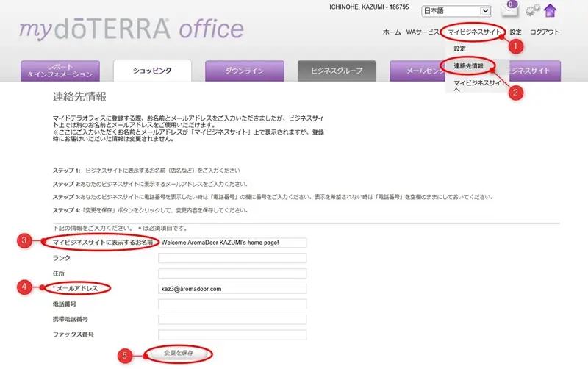This screenshot has height=369, width=588.
Task: Click the ステップ 1 instruction text
Action: (x=146, y=171)
